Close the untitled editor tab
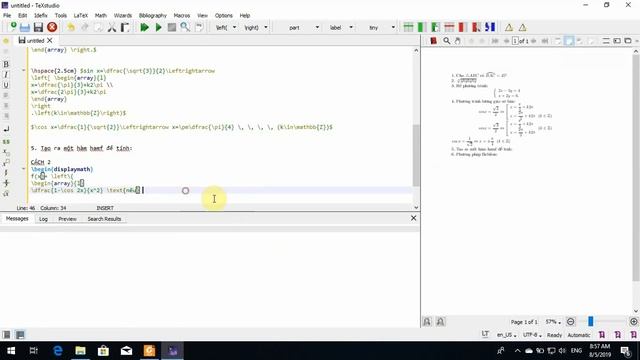 pyautogui.click(x=50, y=40)
